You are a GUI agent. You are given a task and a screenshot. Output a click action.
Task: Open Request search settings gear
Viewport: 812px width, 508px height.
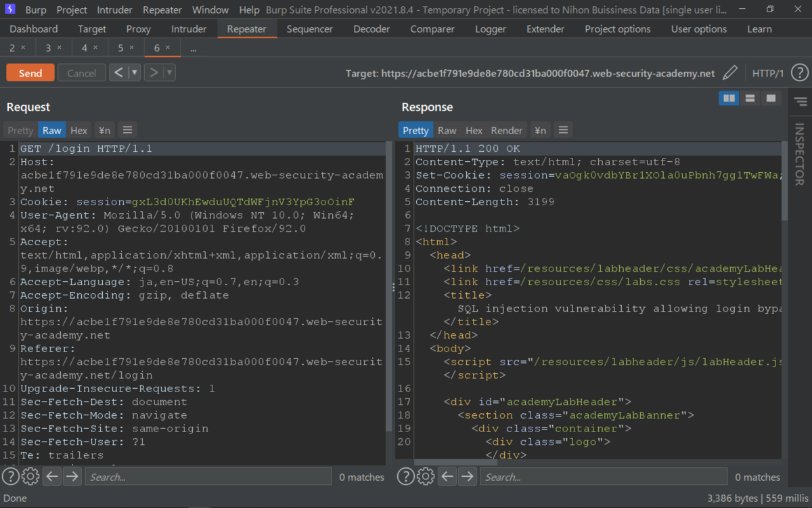30,476
